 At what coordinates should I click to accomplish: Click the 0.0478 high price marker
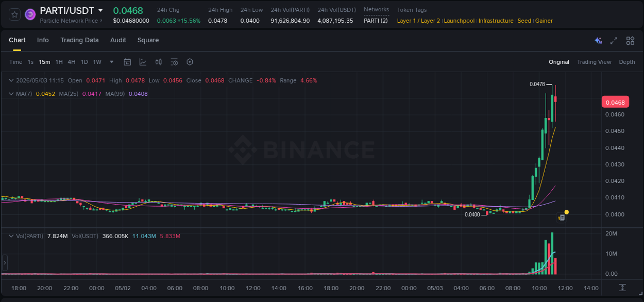[537, 84]
